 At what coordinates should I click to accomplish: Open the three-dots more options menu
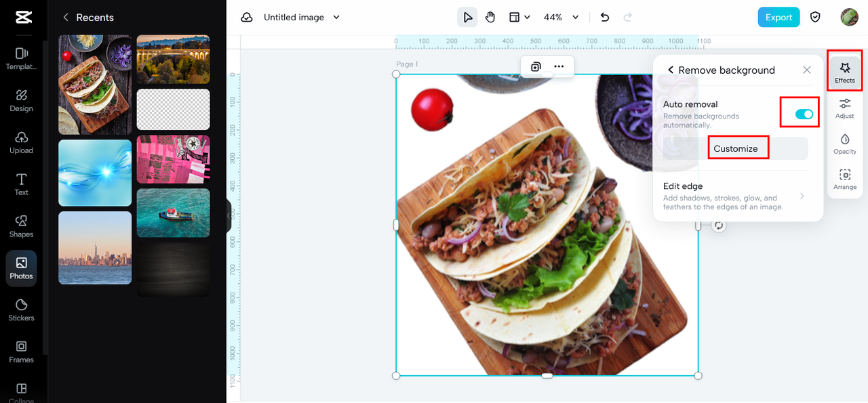559,66
